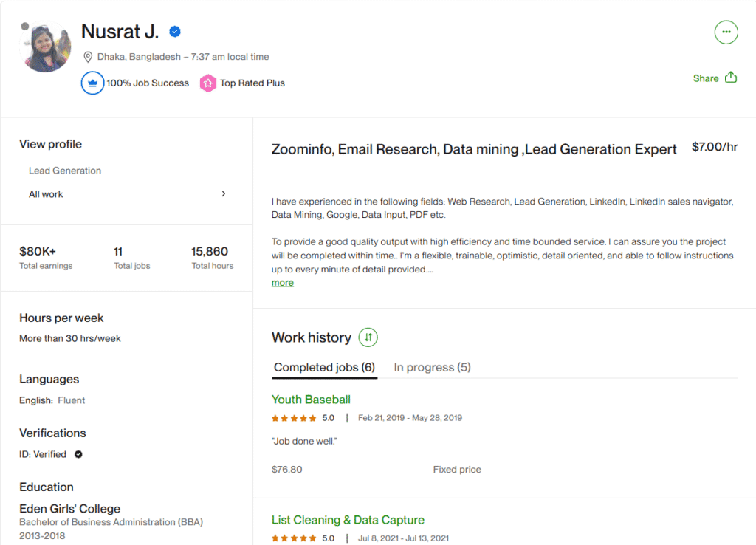Expand All work with the chevron arrow

click(223, 193)
